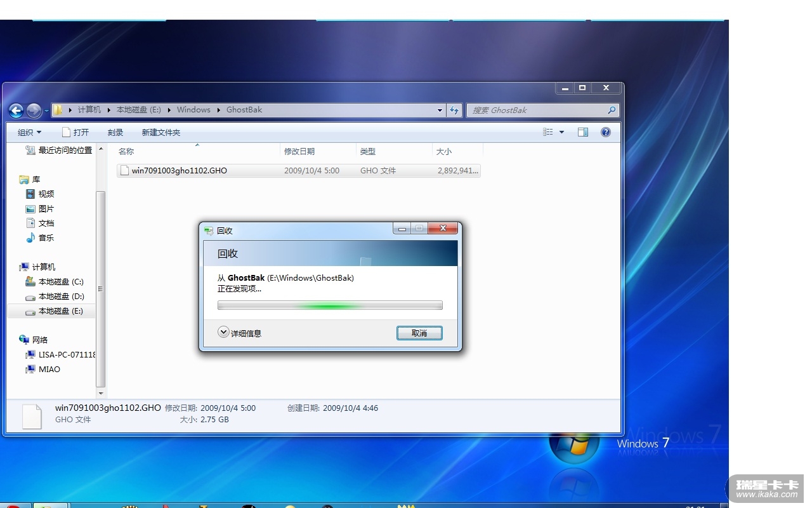Click the navigation pane scrollbar thumb
Image resolution: width=812 pixels, height=508 pixels.
[x=100, y=289]
